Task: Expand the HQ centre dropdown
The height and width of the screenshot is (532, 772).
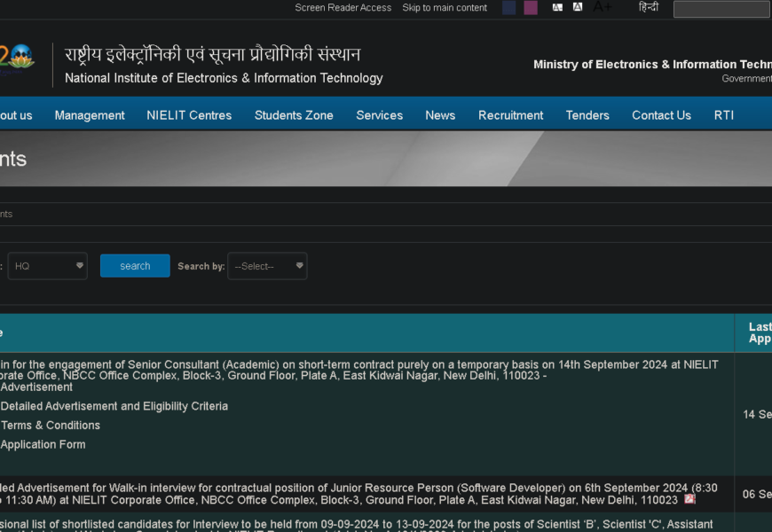Action: click(x=48, y=266)
